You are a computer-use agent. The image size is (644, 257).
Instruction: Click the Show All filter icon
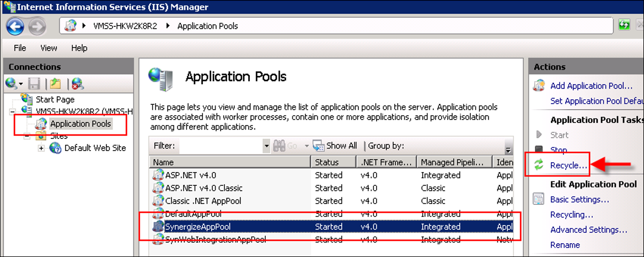(x=319, y=146)
